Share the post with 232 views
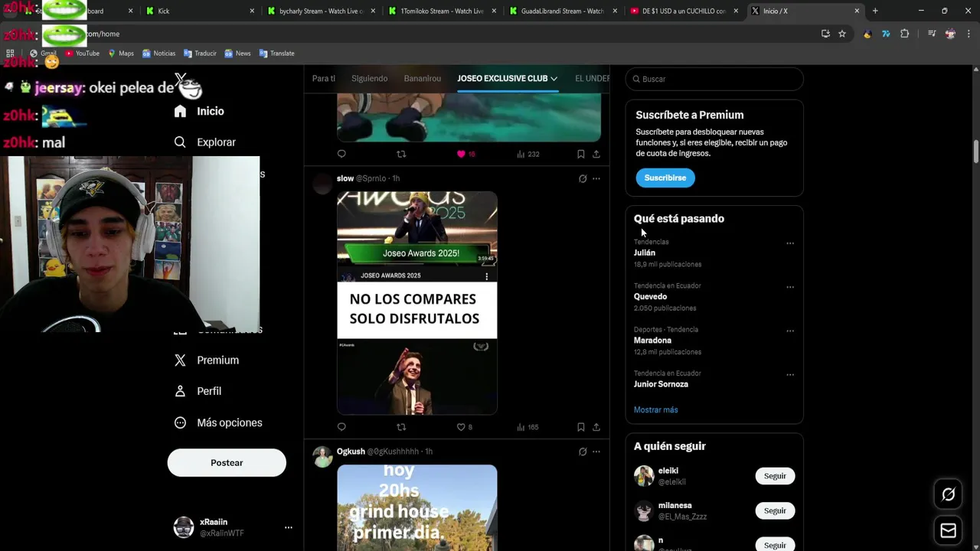980x551 pixels. (596, 154)
